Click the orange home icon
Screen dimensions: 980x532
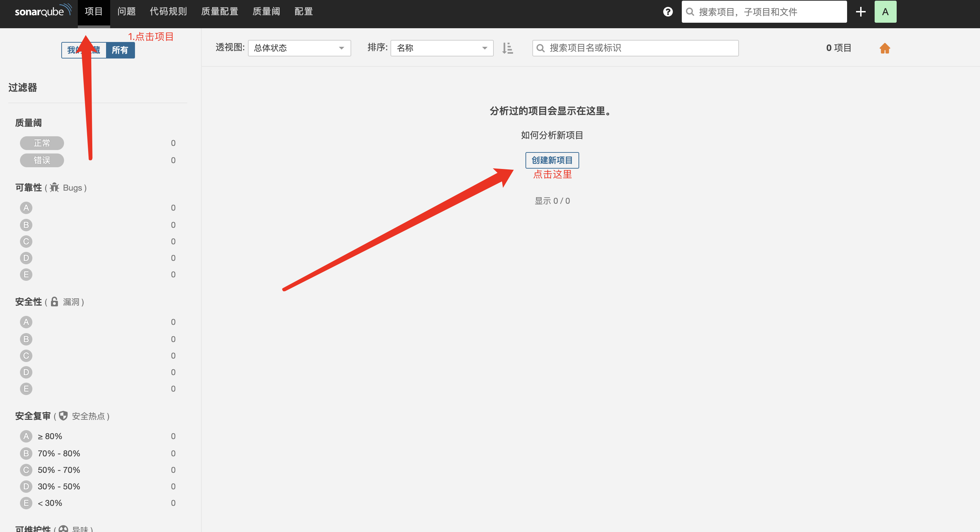(885, 48)
